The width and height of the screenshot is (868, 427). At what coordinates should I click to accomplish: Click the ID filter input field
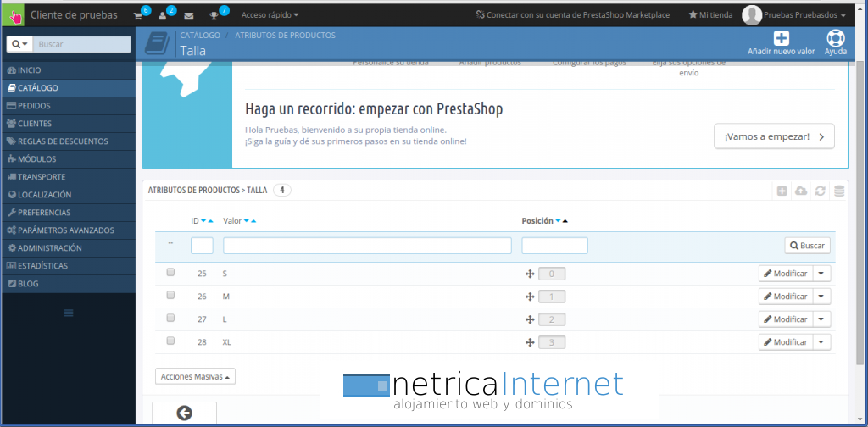[x=202, y=246]
